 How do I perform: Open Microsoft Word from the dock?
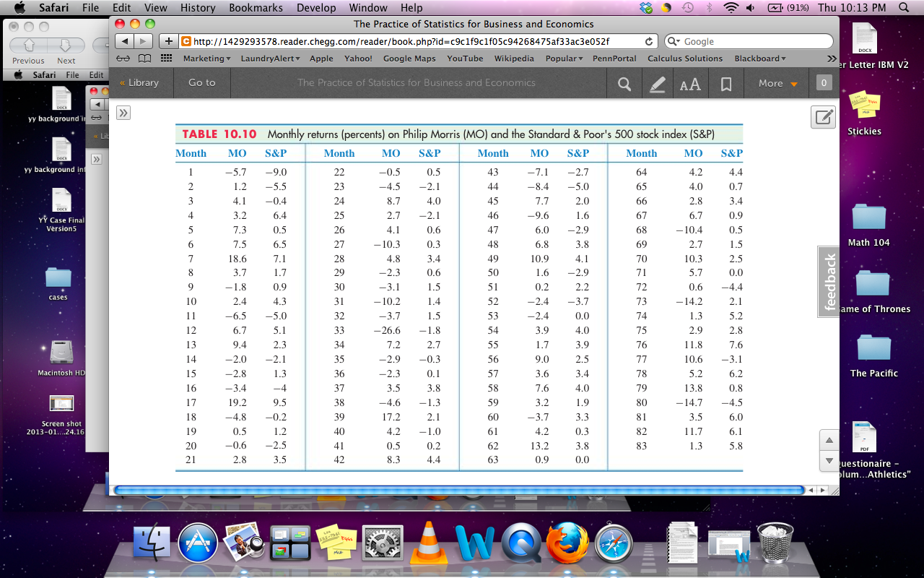474,543
